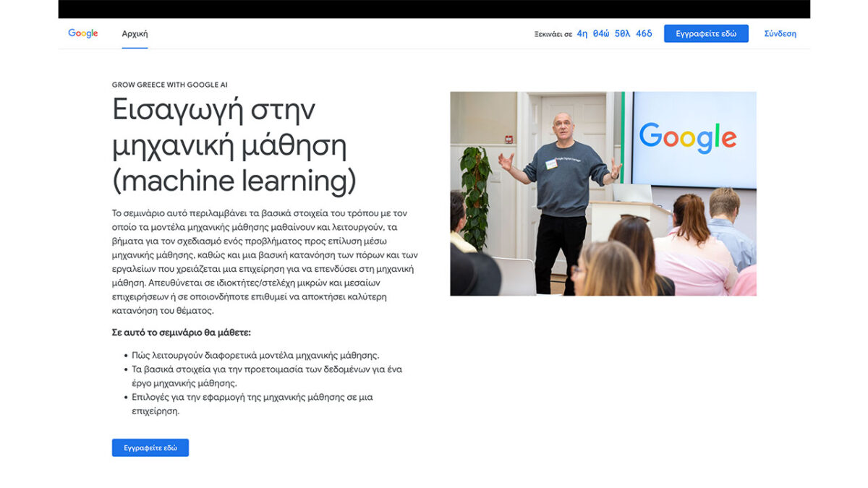Click the Σε αυτό το σεμινάριο θα μάθετε subheading

point(182,333)
